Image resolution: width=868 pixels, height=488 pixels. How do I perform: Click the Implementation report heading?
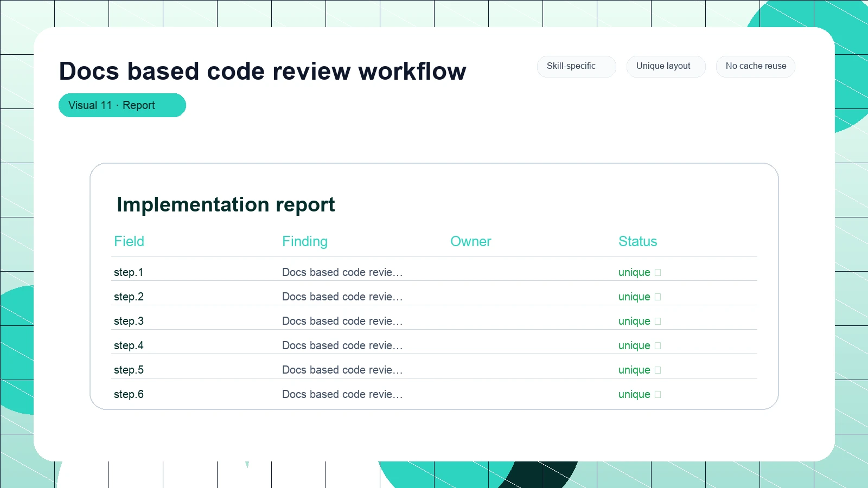coord(226,204)
